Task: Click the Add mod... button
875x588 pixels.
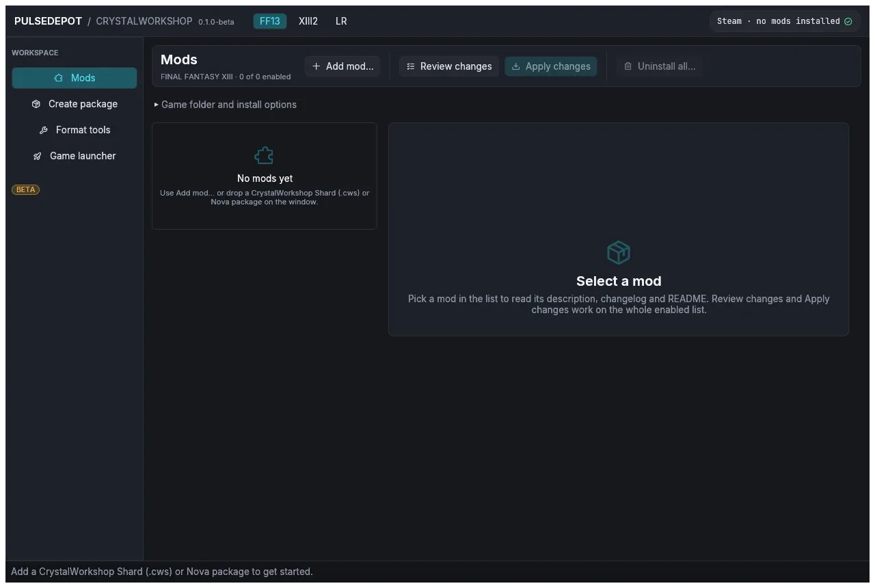Action: point(342,66)
